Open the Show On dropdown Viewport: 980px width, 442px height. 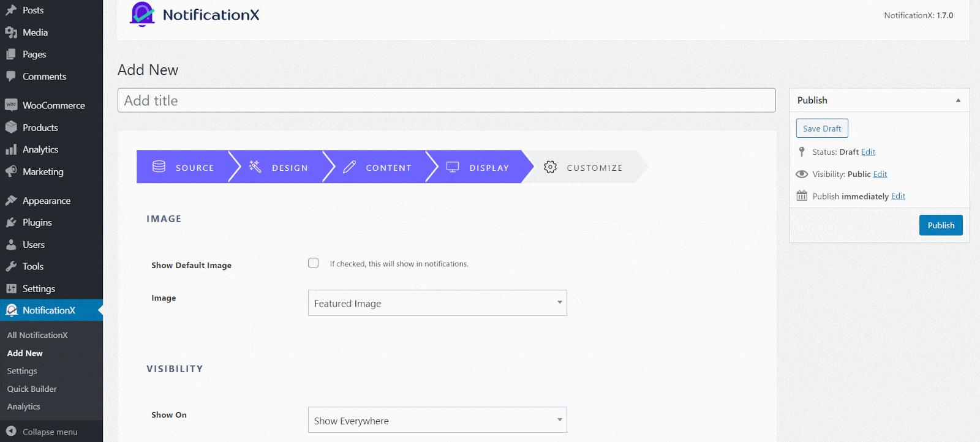coord(437,420)
